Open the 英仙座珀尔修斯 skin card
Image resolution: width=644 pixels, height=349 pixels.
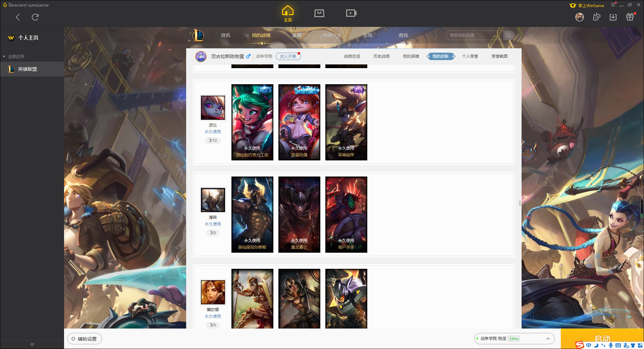[252, 214]
